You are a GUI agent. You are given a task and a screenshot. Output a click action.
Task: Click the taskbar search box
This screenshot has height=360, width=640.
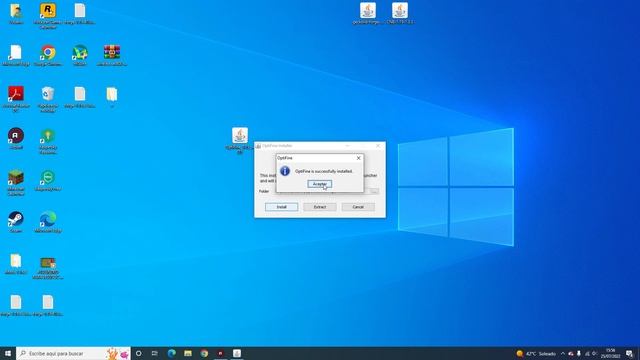point(73,353)
